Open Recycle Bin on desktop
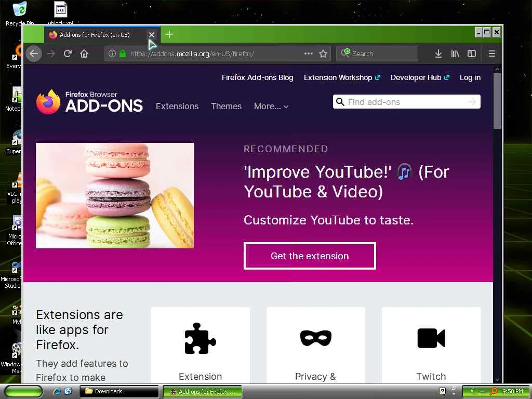This screenshot has width=532, height=399. coord(20,14)
